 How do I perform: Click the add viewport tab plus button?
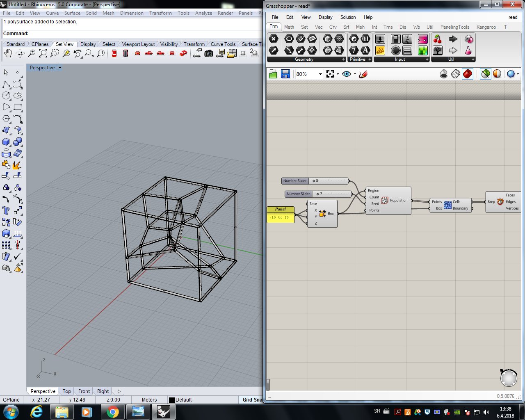(x=119, y=391)
